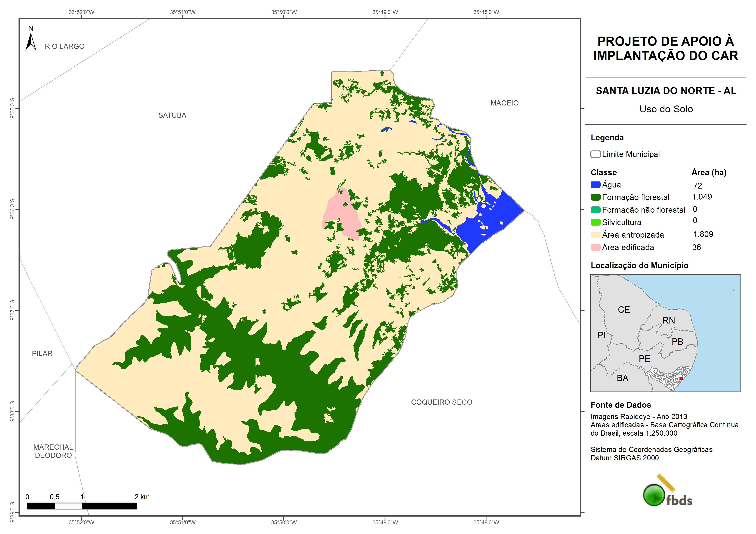Click the Limite Municipal legend symbol
The image size is (756, 534).
(595, 154)
